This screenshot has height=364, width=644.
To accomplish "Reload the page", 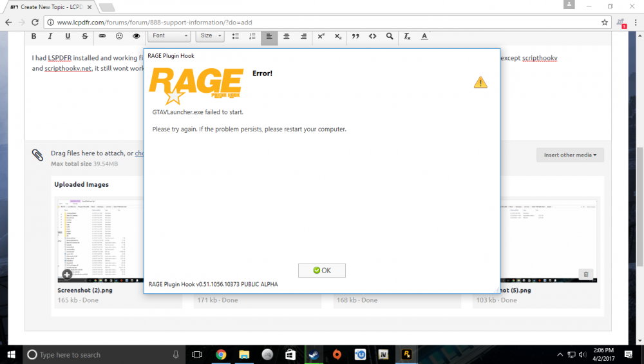I will [x=35, y=22].
